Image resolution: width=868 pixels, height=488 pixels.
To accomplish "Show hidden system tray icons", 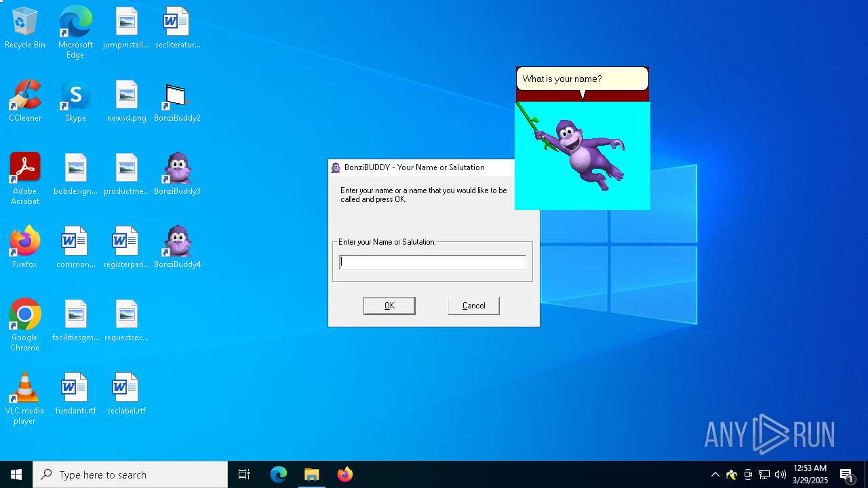I will 715,474.
